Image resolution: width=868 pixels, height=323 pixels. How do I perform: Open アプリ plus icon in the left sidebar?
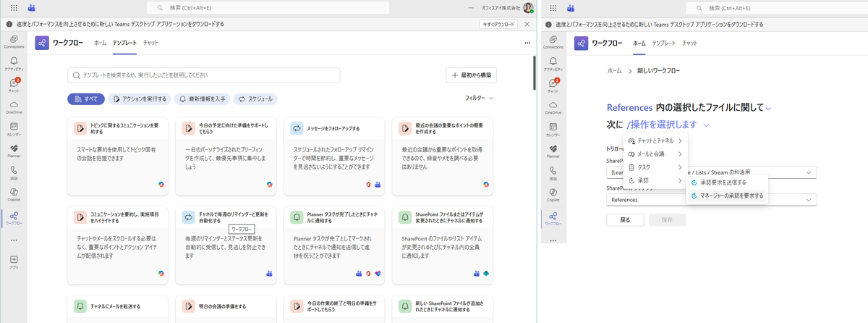pyautogui.click(x=14, y=261)
